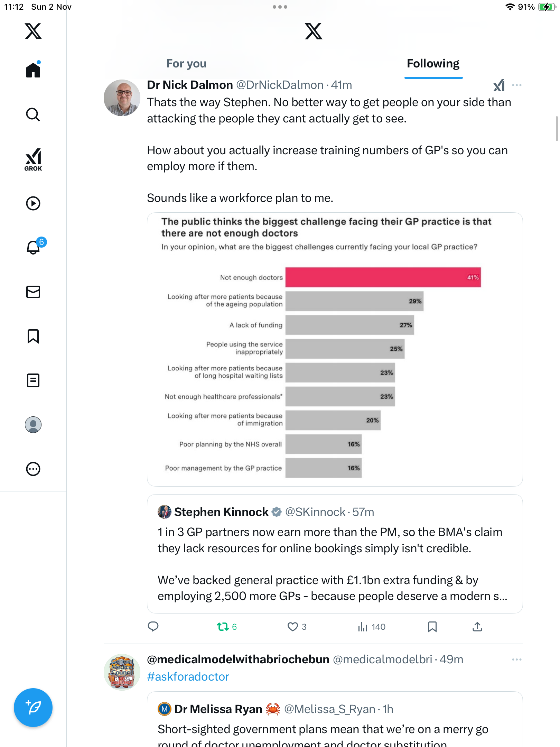
Task: Toggle repost on Dr Nick Dalmon's post
Action: [223, 627]
